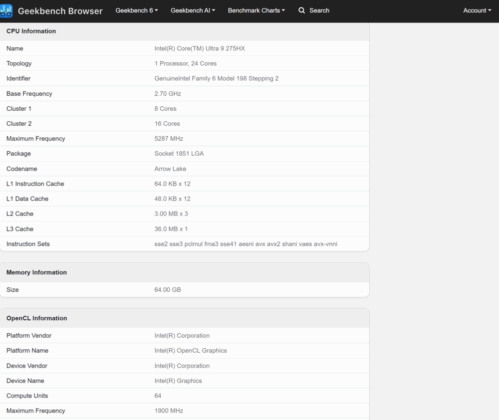Click the Instruction Sets values row
Viewport: 499px width, 420px height.
184,244
